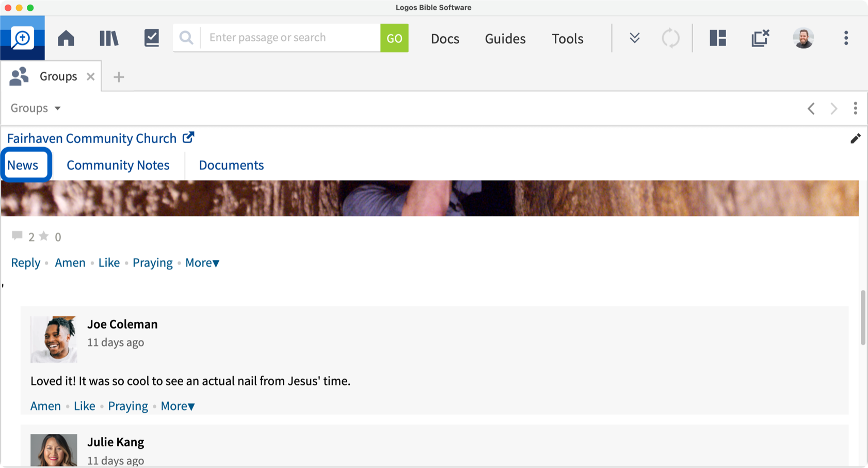Viewport: 868px width, 468px height.
Task: Select the Groups panel tab
Action: [x=51, y=76]
